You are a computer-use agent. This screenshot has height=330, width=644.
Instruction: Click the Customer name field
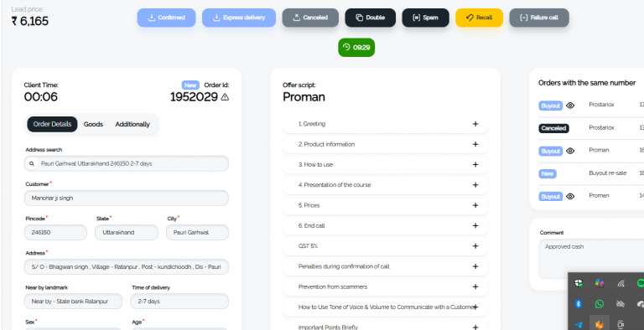coord(127,198)
